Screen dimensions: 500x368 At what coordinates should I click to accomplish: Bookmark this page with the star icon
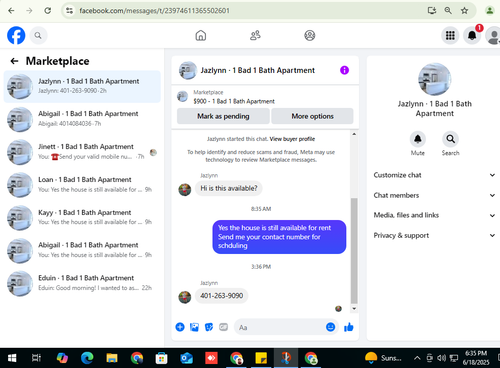click(464, 11)
